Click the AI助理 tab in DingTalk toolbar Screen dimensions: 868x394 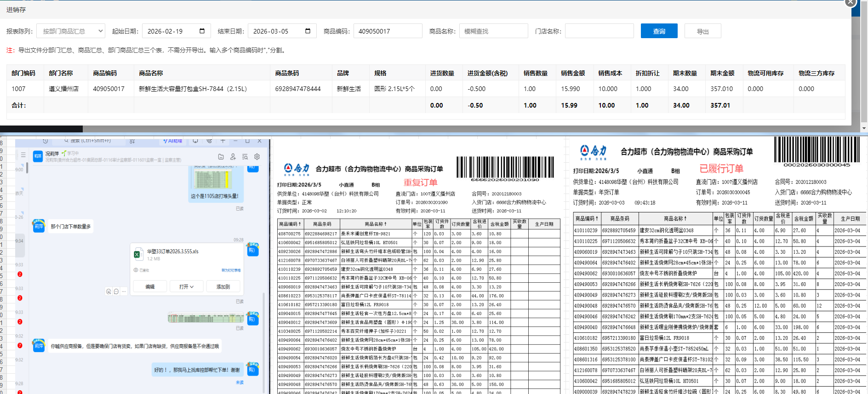coord(173,141)
